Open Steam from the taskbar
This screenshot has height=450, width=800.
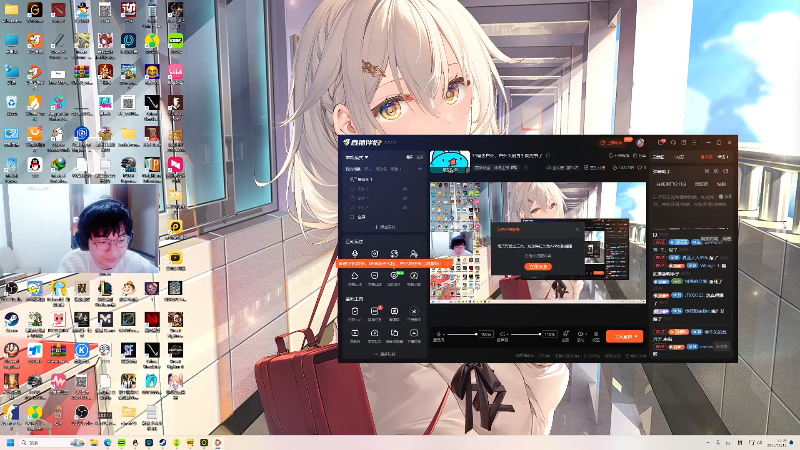pyautogui.click(x=163, y=442)
